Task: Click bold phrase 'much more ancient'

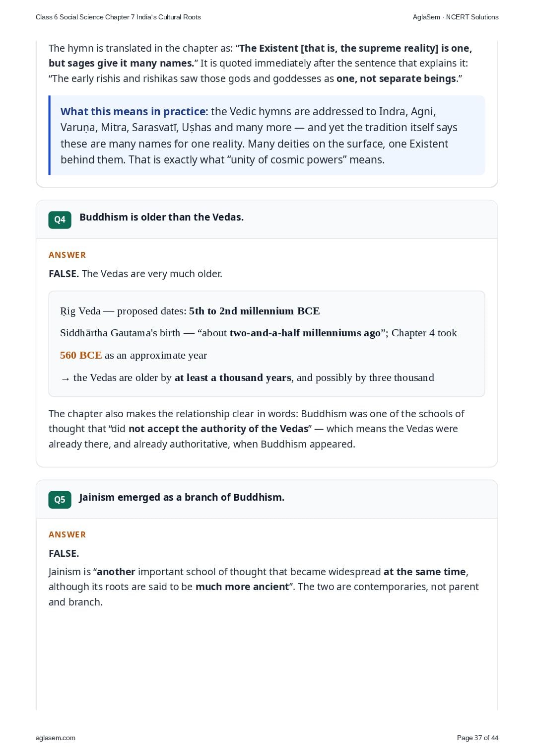Action: tap(242, 587)
